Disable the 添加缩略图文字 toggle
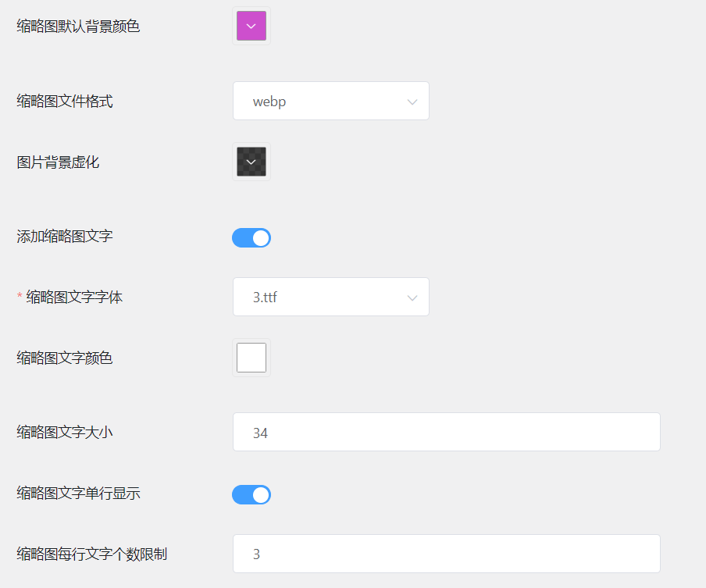The width and height of the screenshot is (706, 588). click(251, 237)
